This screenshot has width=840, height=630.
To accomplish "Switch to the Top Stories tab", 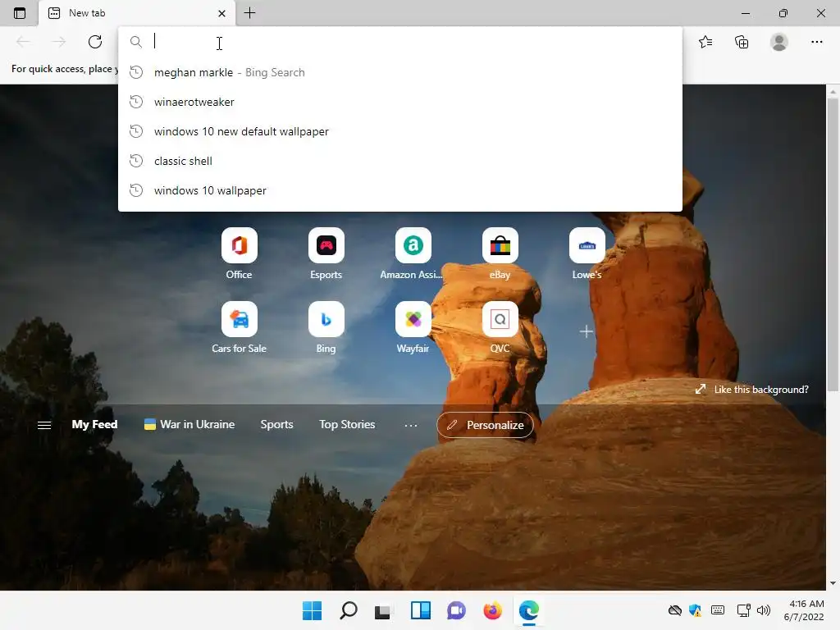I will 347,424.
